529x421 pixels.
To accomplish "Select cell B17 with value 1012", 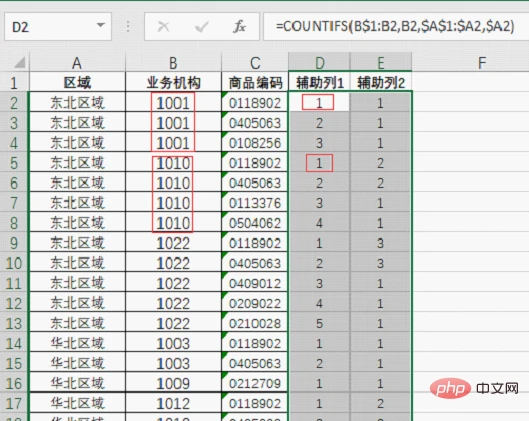I will [173, 403].
